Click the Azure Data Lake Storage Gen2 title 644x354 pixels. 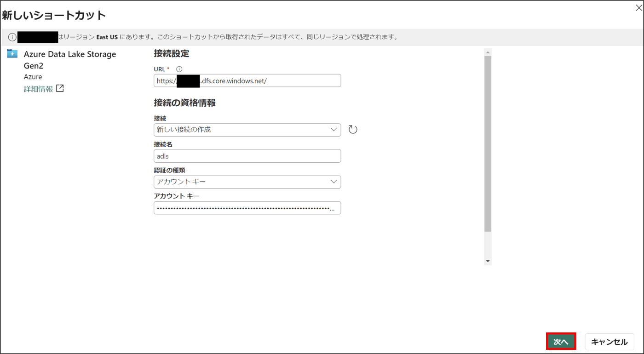click(70, 60)
